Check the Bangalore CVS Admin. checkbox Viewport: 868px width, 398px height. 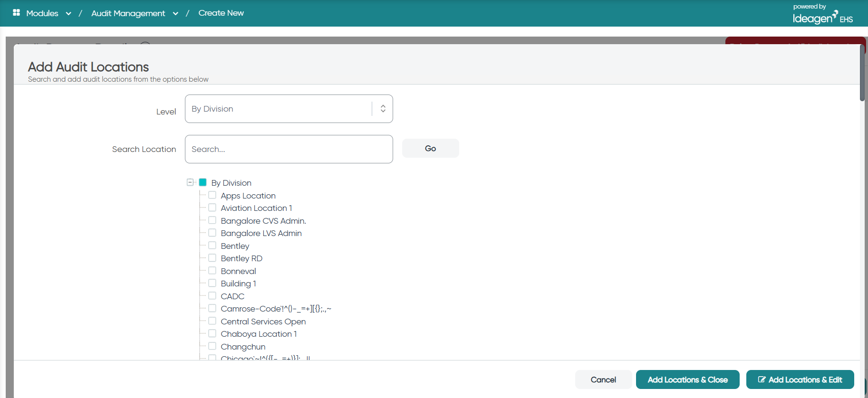coord(212,220)
